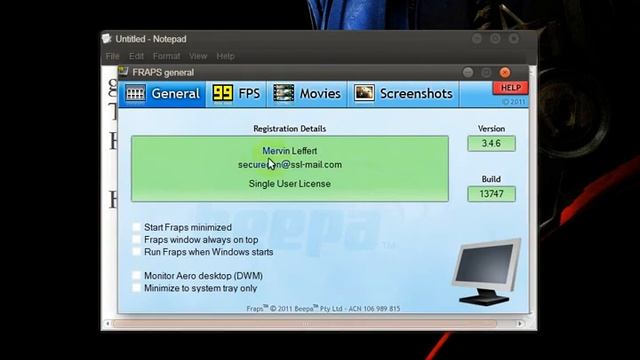Screen dimensions: 640x360
Task: Click the Registration Details heading
Action: (289, 129)
